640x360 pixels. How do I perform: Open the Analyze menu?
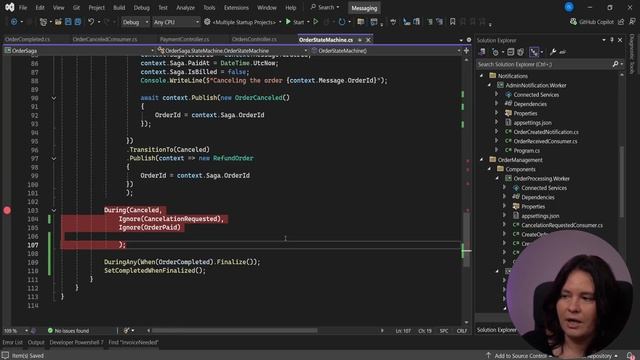(x=185, y=7)
